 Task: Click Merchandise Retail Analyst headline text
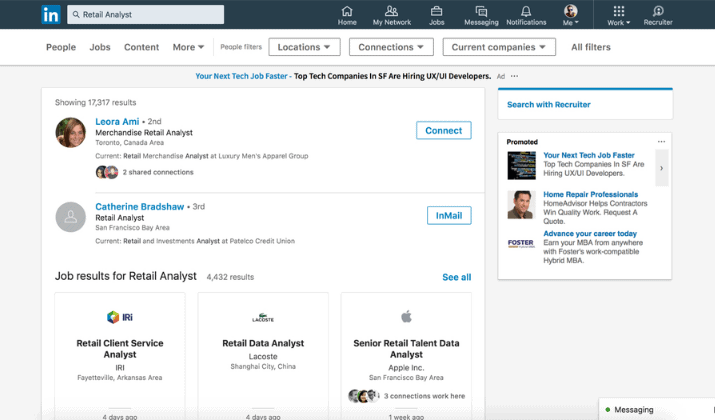144,133
